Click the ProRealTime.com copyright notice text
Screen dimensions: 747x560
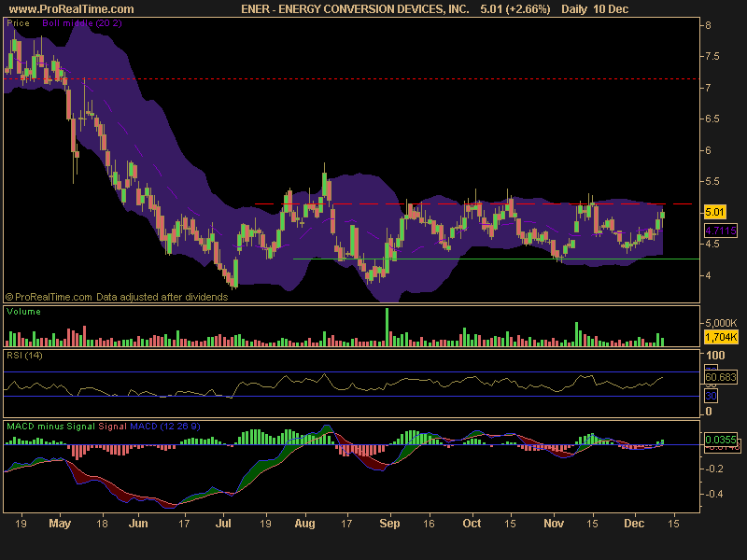click(x=117, y=297)
